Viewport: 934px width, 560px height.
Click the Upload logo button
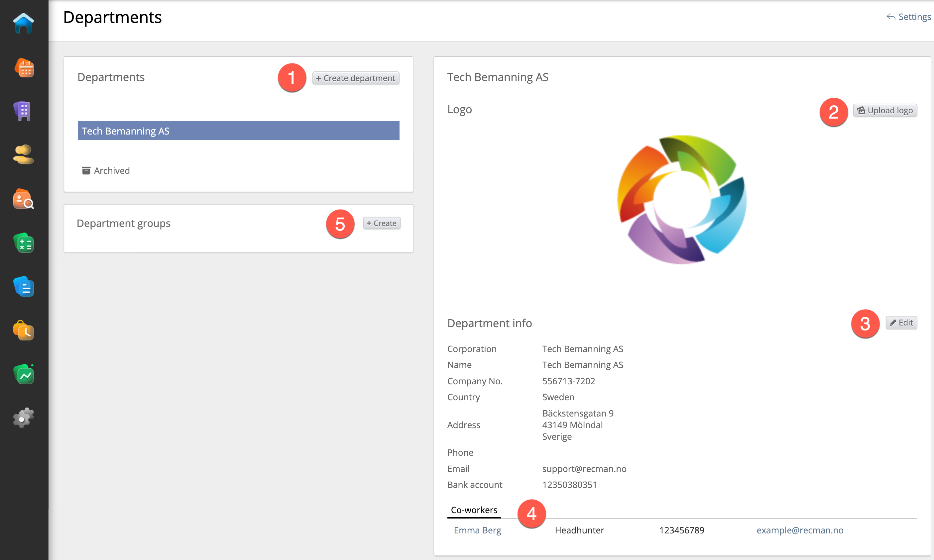click(885, 111)
